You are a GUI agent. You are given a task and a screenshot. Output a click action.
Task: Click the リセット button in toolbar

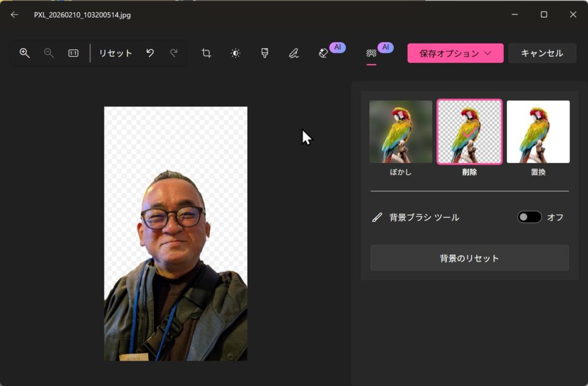click(115, 53)
